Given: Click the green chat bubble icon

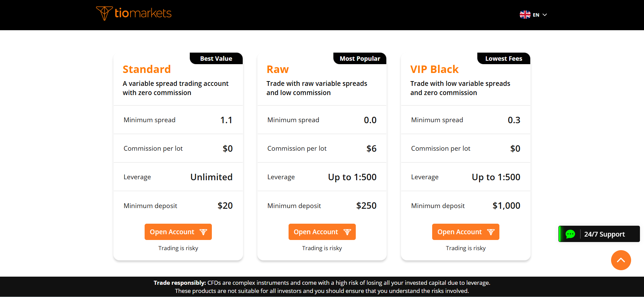Looking at the screenshot, I should click(570, 234).
